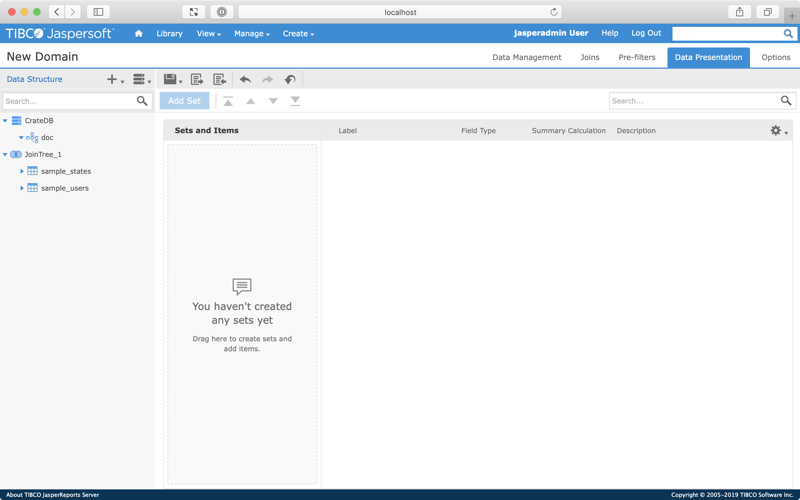Click the TIBCO Jaspersoft logo
This screenshot has width=800, height=500.
(60, 34)
